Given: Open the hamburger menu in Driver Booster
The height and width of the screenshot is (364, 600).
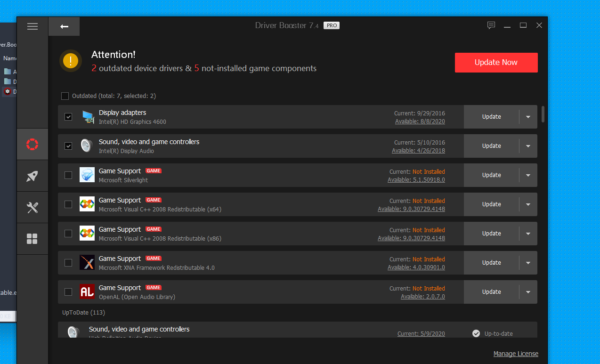Looking at the screenshot, I should click(32, 26).
